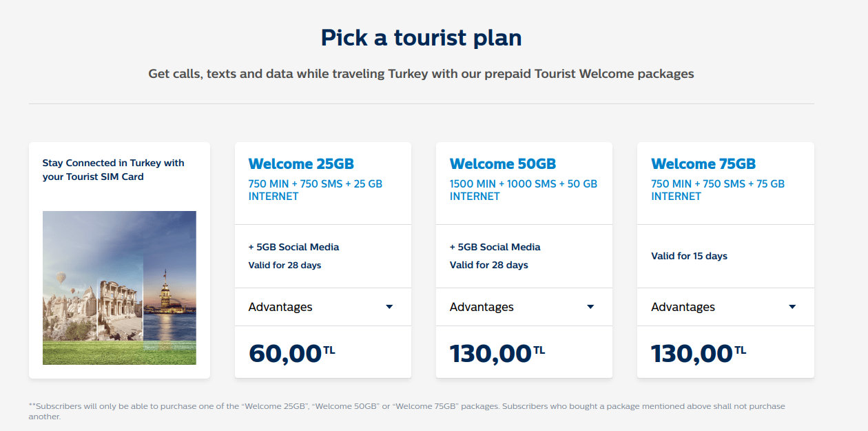Click the Turkey landmarks tourist SIM image
The width and height of the screenshot is (868, 431).
click(x=119, y=288)
